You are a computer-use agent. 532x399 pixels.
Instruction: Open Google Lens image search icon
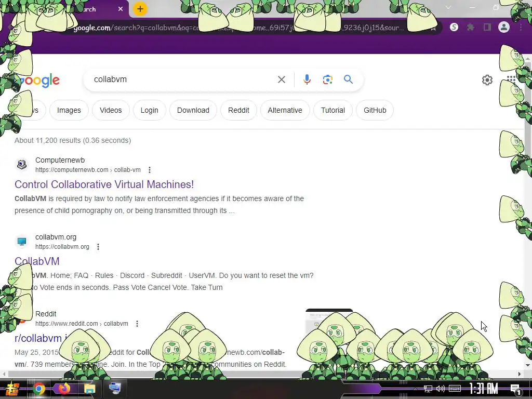point(327,79)
